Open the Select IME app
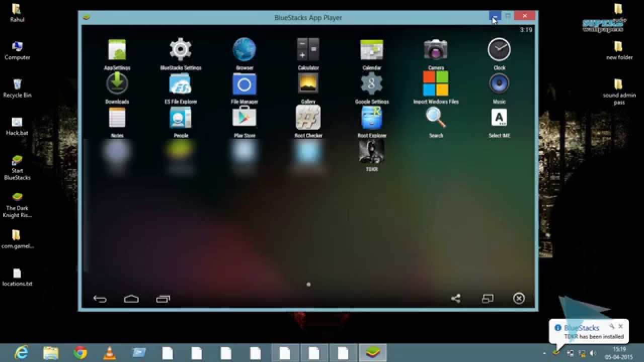Viewport: 644px width, 362px height. [x=500, y=118]
